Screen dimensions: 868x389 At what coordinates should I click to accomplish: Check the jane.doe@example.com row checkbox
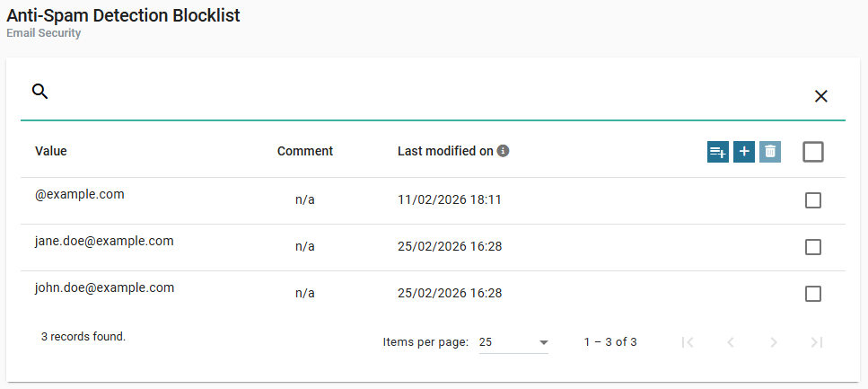[x=813, y=247]
